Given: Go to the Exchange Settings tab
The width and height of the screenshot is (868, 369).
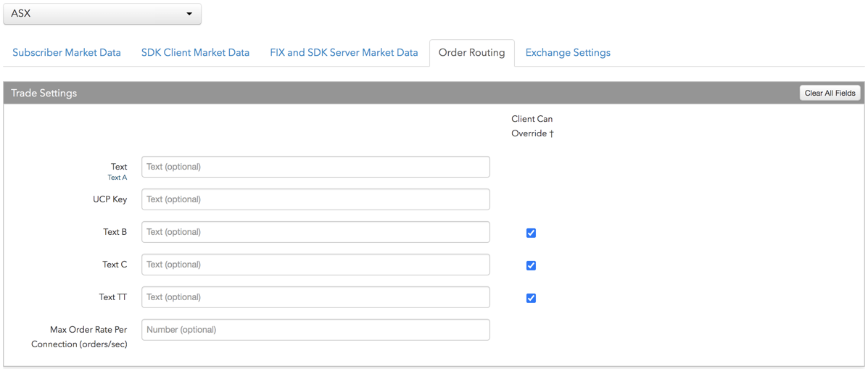Looking at the screenshot, I should pos(568,52).
